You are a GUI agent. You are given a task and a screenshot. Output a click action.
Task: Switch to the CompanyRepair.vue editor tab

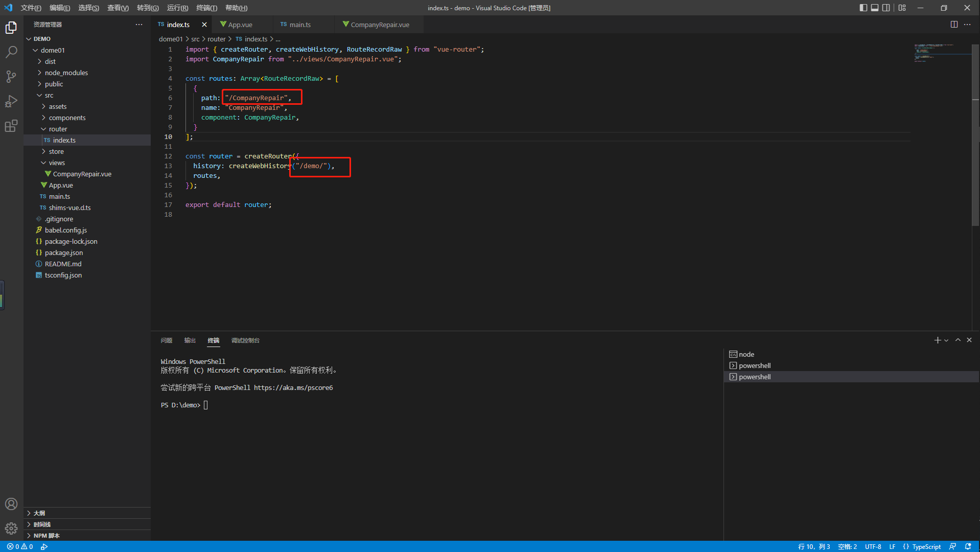(x=379, y=25)
